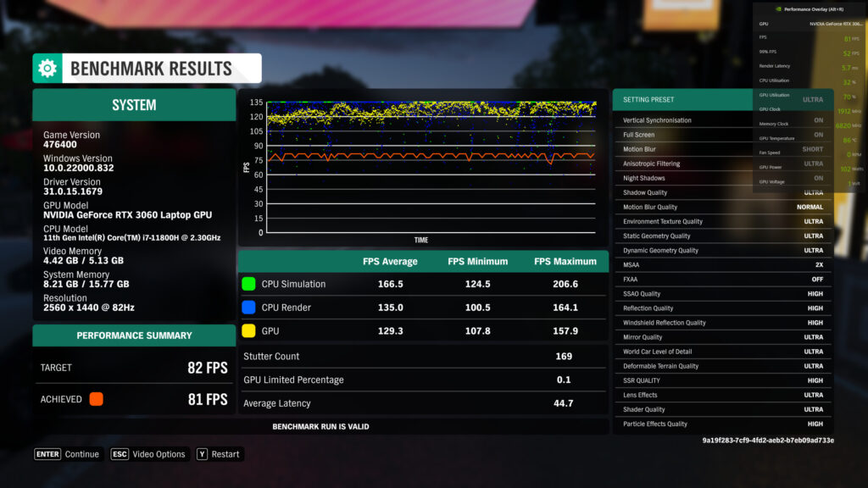Select the MSAA 2X setting
The width and height of the screenshot is (868, 488).
723,264
